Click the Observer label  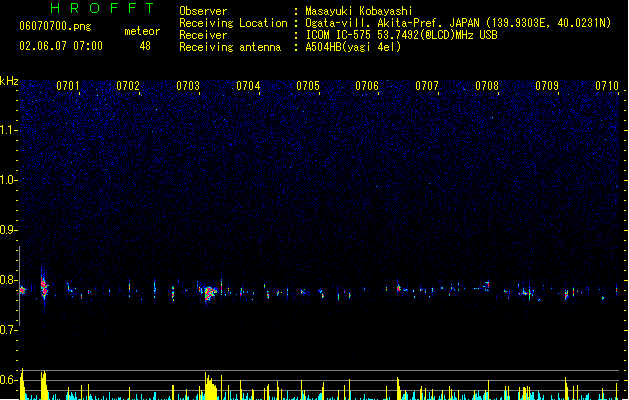[x=203, y=11]
